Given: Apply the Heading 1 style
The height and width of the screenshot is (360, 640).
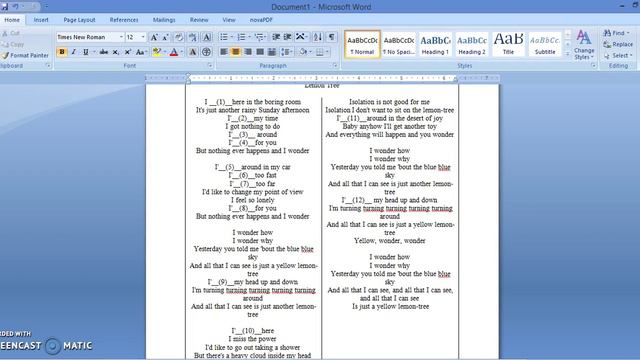Looking at the screenshot, I should (x=435, y=44).
